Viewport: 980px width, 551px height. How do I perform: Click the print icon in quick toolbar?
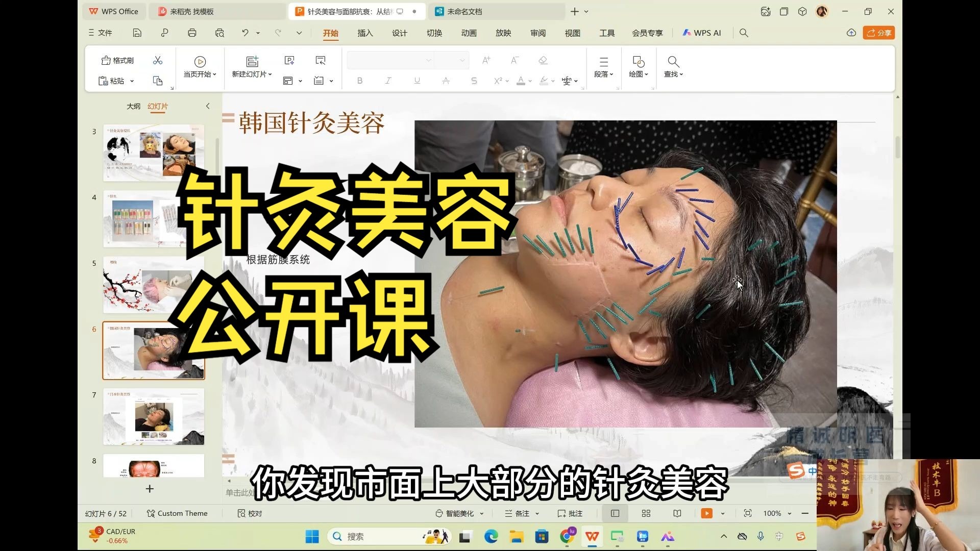click(x=192, y=33)
